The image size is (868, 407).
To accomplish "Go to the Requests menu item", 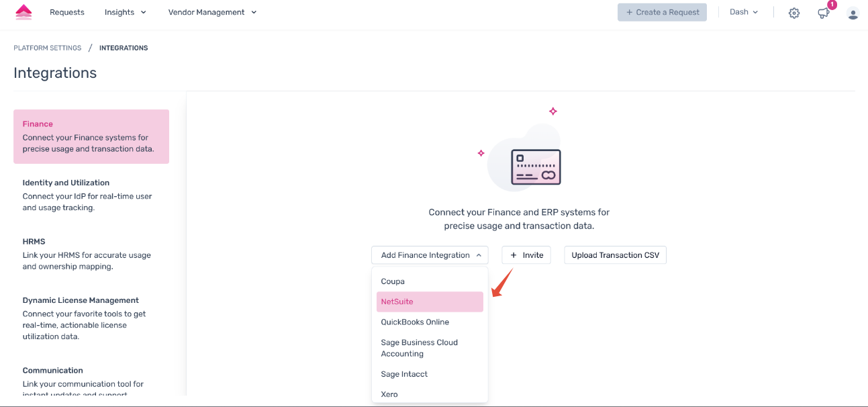I will click(66, 12).
